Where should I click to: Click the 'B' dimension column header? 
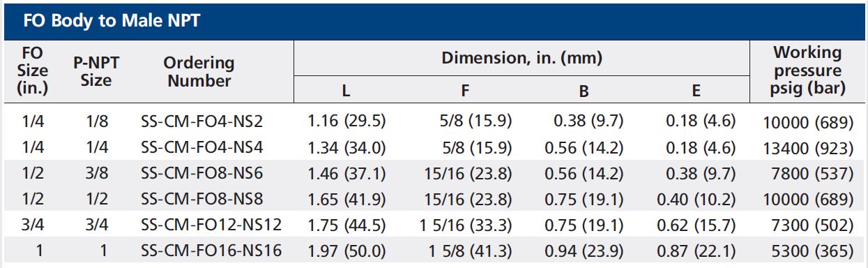(584, 91)
